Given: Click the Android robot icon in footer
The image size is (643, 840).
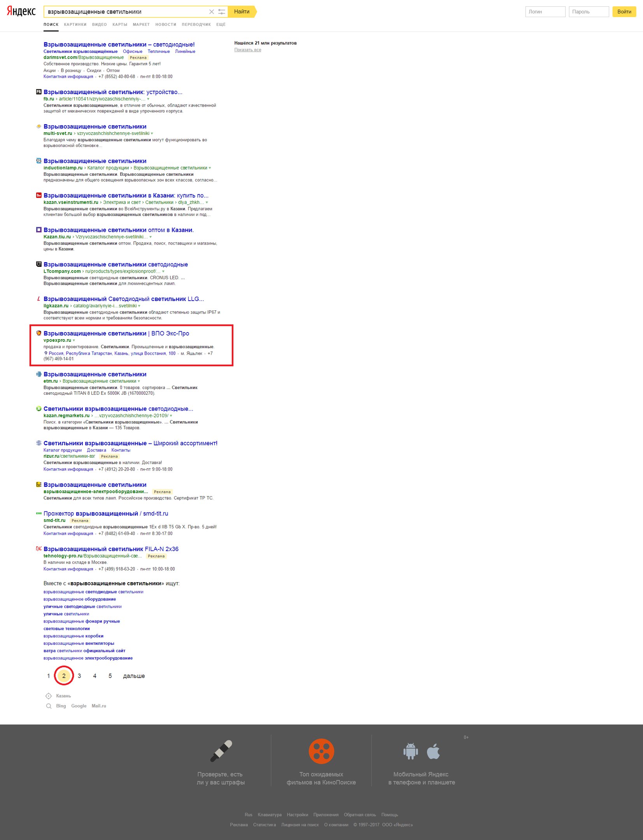Looking at the screenshot, I should [411, 751].
